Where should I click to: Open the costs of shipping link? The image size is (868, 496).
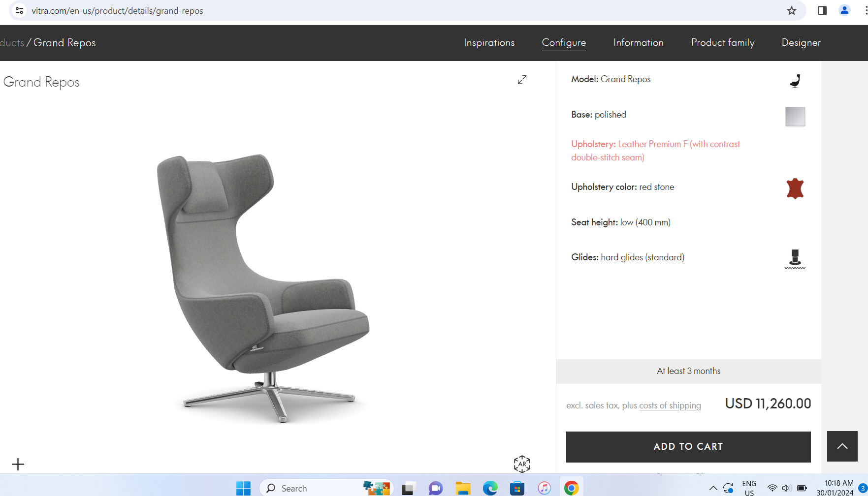pos(670,405)
